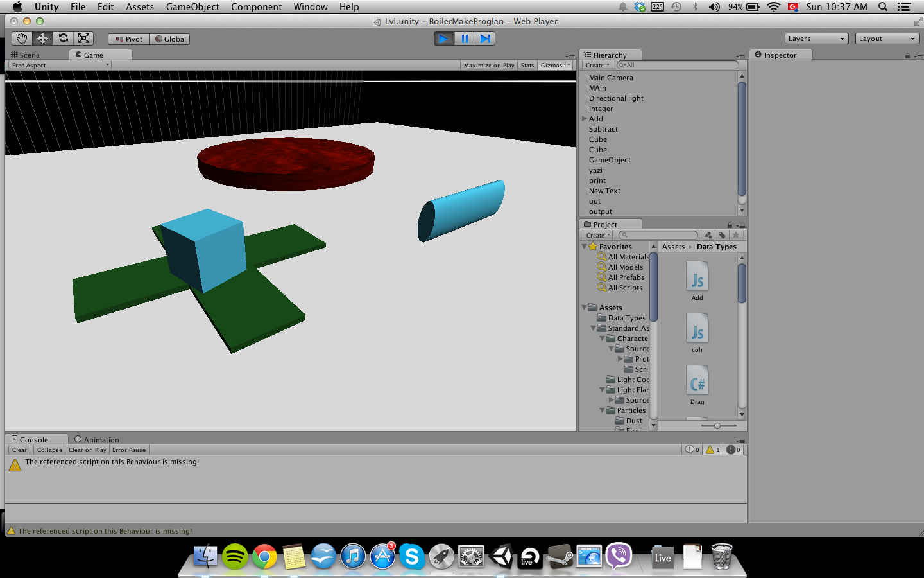924x578 pixels.
Task: Open the Assets menu
Action: [140, 7]
